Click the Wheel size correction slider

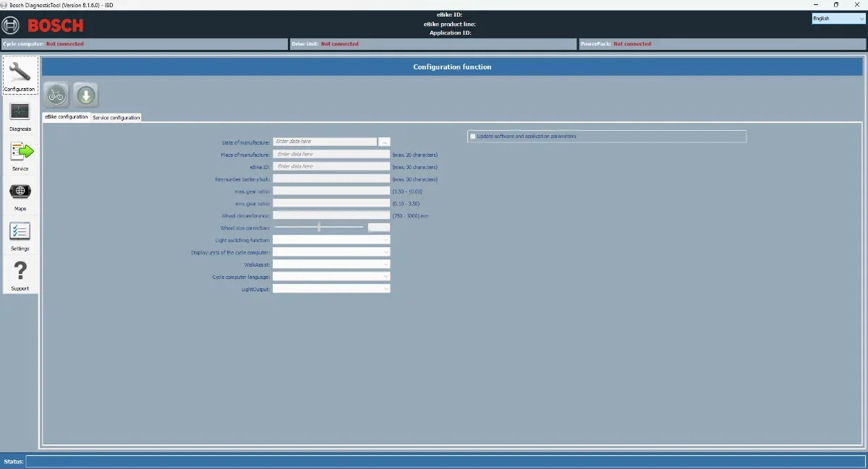pos(319,228)
